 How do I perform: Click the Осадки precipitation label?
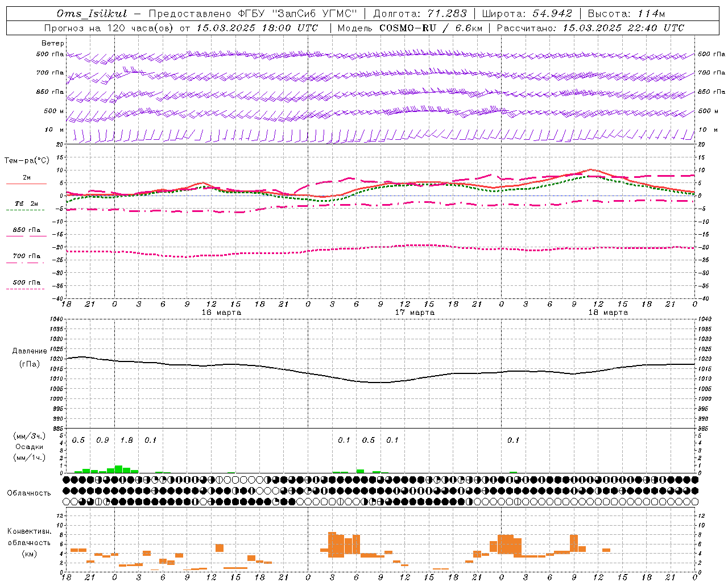pos(30,447)
